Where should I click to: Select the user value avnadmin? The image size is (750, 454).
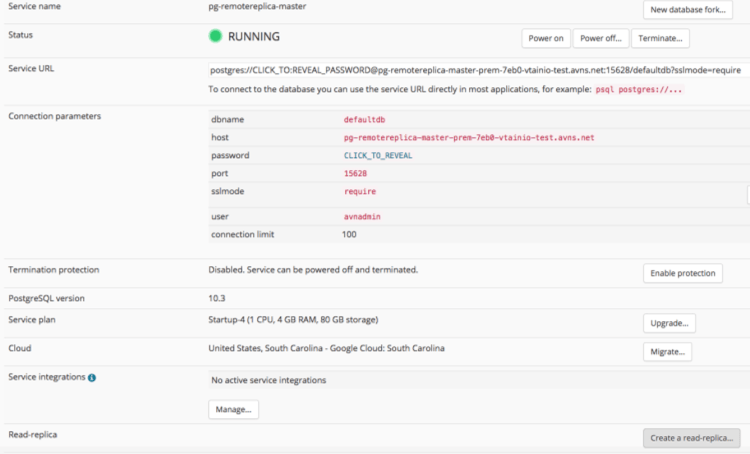(362, 216)
